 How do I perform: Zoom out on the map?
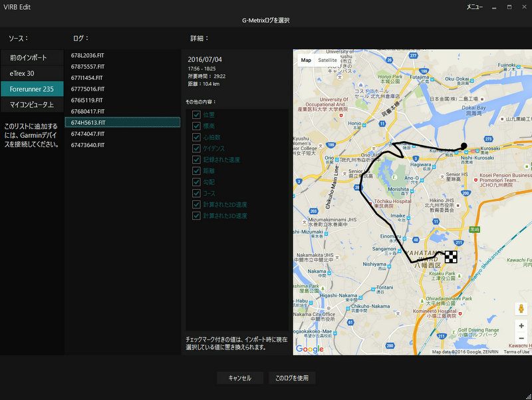click(521, 338)
